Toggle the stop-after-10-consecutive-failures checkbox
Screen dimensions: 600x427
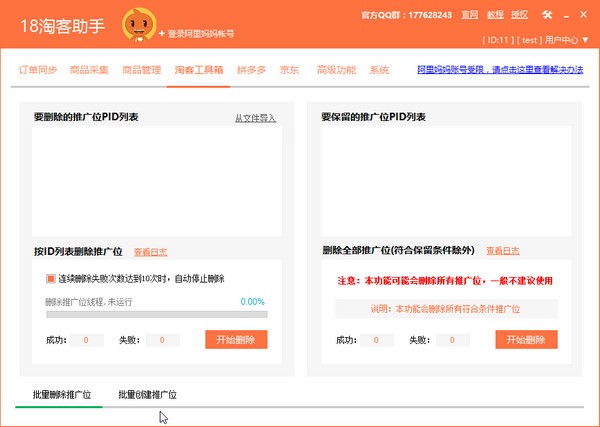(x=51, y=279)
